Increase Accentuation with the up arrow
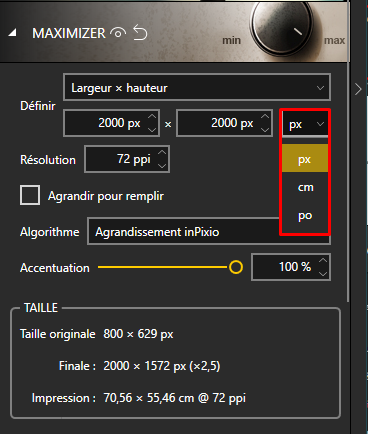The image size is (368, 434). tap(323, 261)
